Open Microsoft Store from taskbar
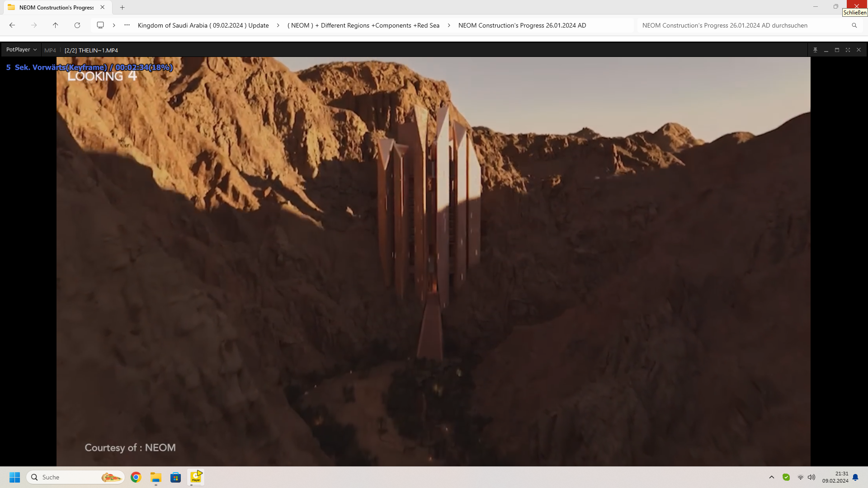This screenshot has height=488, width=868. click(176, 477)
